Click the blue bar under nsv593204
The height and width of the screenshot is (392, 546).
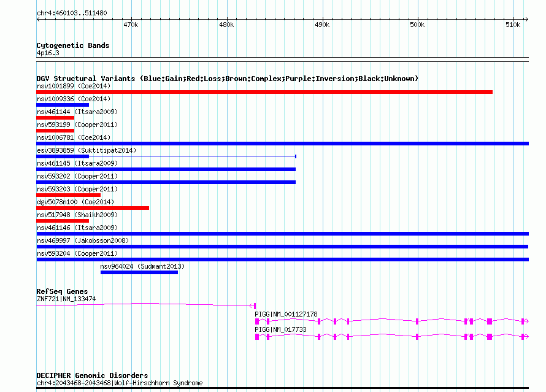click(x=282, y=259)
